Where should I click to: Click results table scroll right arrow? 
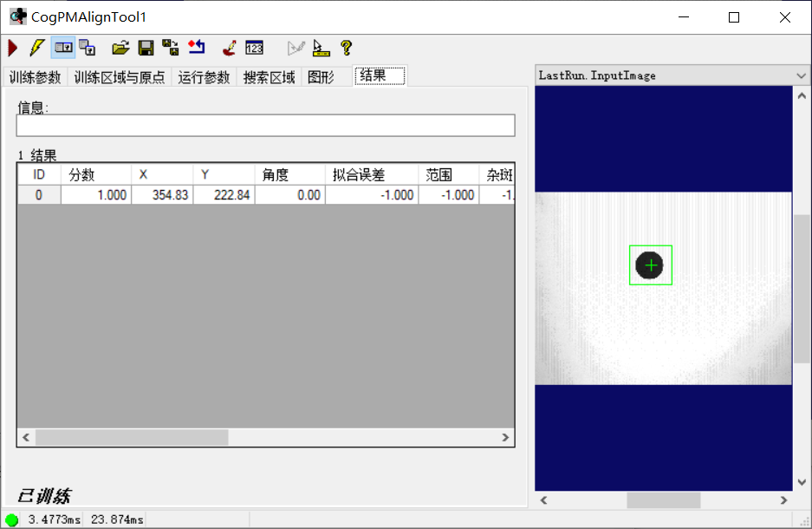pyautogui.click(x=505, y=437)
